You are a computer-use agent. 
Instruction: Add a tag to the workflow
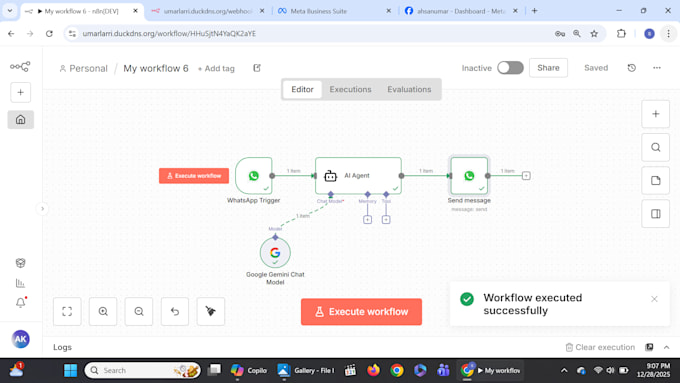coord(216,68)
